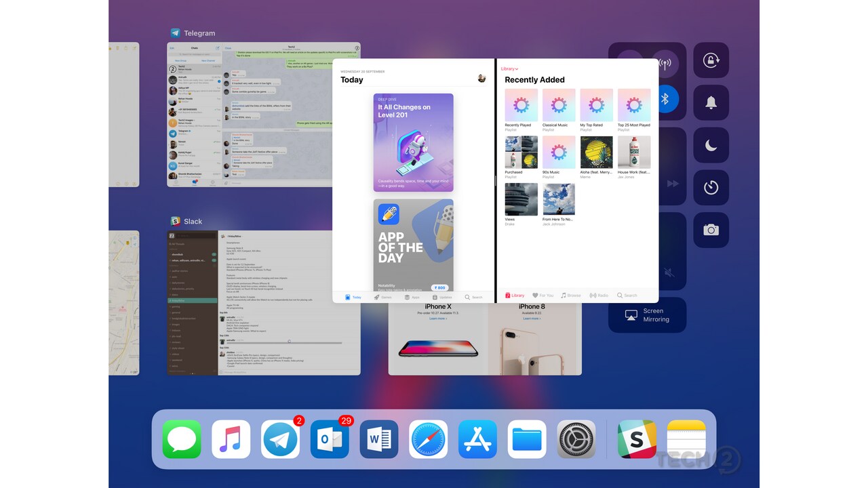Image resolution: width=868 pixels, height=488 pixels.
Task: Open the Aloha album by Møme
Action: coord(596,157)
